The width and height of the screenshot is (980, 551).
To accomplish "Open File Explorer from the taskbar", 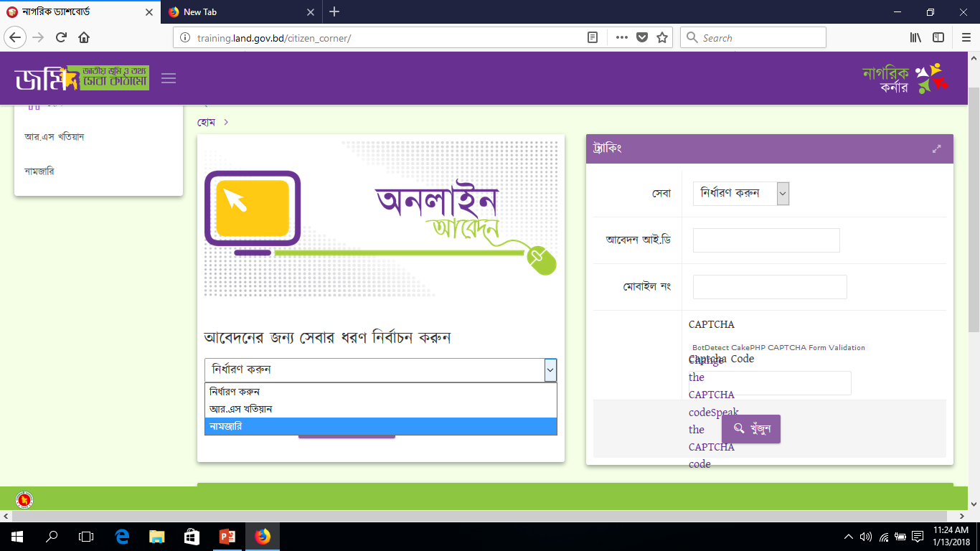I will 157,536.
